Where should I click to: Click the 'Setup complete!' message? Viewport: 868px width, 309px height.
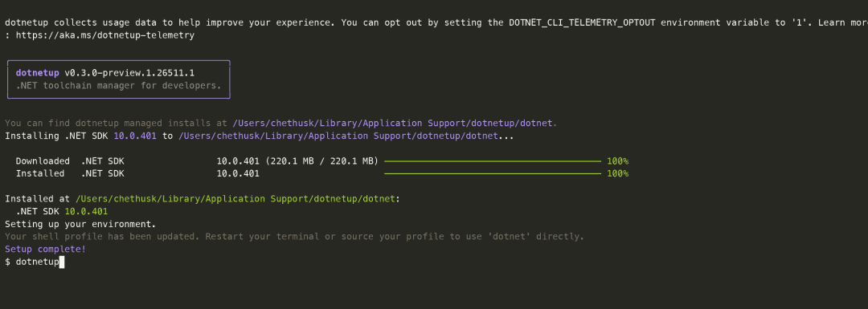(45, 250)
